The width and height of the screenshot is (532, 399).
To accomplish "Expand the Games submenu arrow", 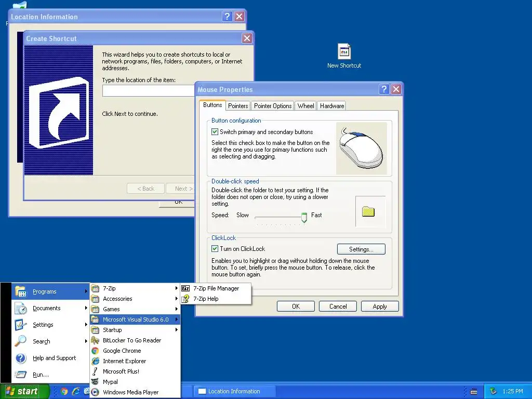I will [177, 309].
